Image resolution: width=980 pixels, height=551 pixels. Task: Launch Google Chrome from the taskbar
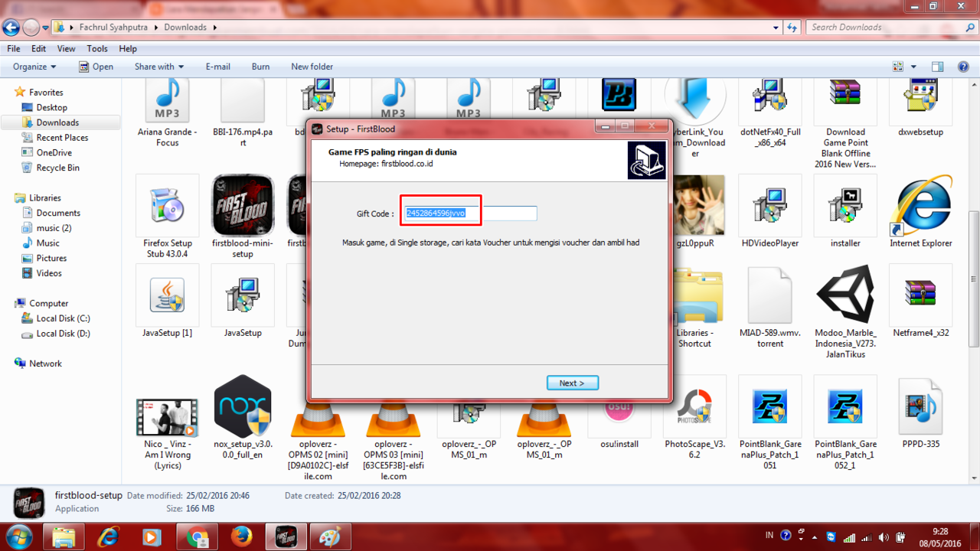coord(197,536)
